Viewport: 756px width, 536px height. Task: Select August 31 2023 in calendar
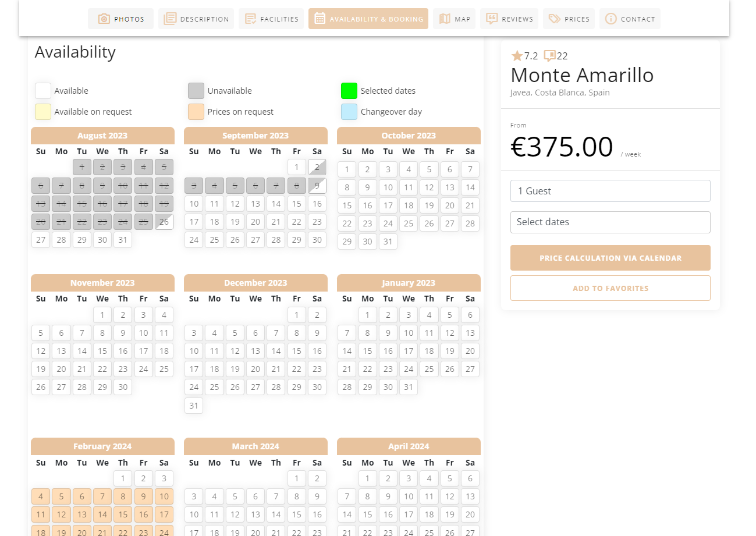[123, 240]
